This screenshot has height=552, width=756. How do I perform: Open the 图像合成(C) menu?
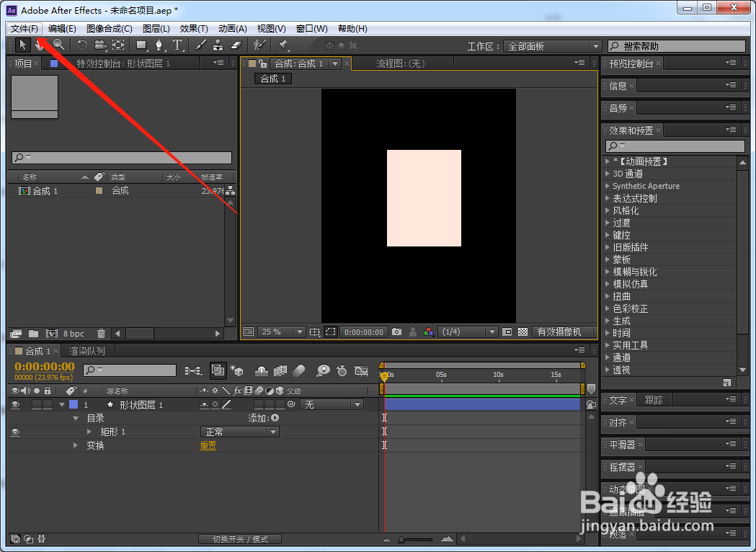(x=110, y=28)
